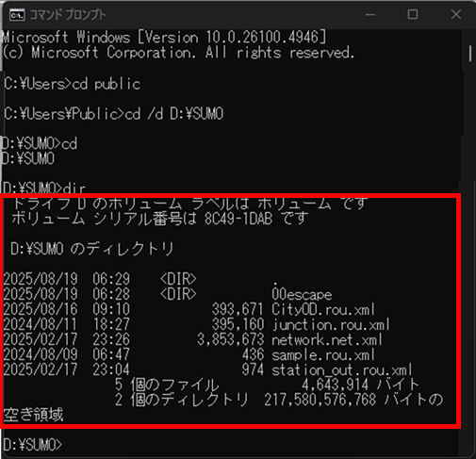Click the cd /d D:¥SUMO command
The width and height of the screenshot is (476, 459).
tap(174, 114)
